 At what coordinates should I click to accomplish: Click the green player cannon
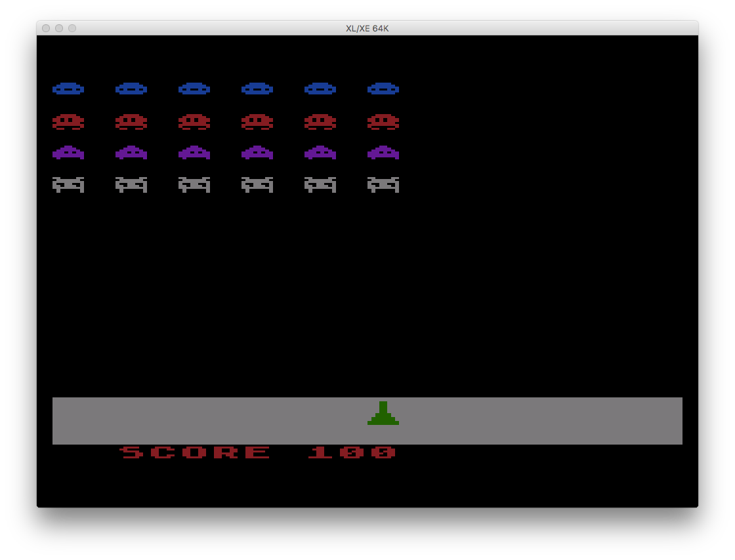click(x=383, y=413)
